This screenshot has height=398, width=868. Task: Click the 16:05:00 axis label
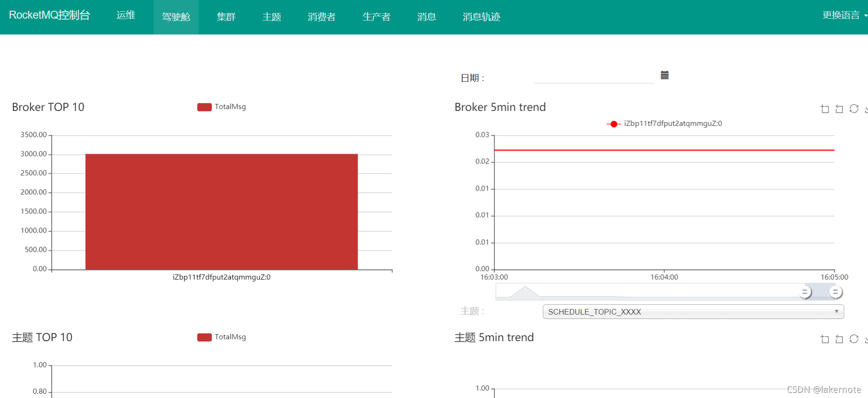834,277
